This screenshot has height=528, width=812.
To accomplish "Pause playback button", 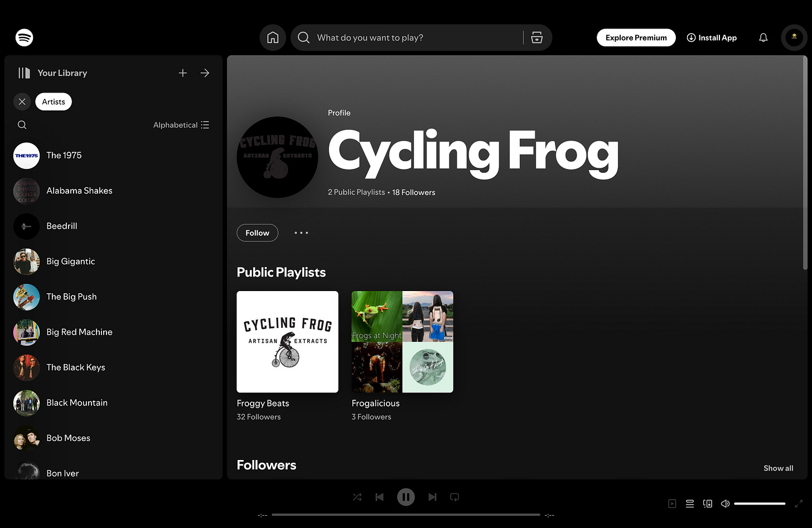I will click(406, 497).
